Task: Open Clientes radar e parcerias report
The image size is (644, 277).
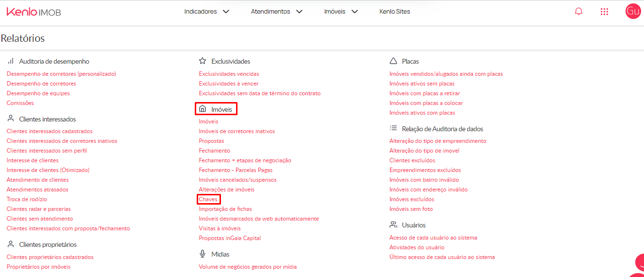Action: [38, 209]
